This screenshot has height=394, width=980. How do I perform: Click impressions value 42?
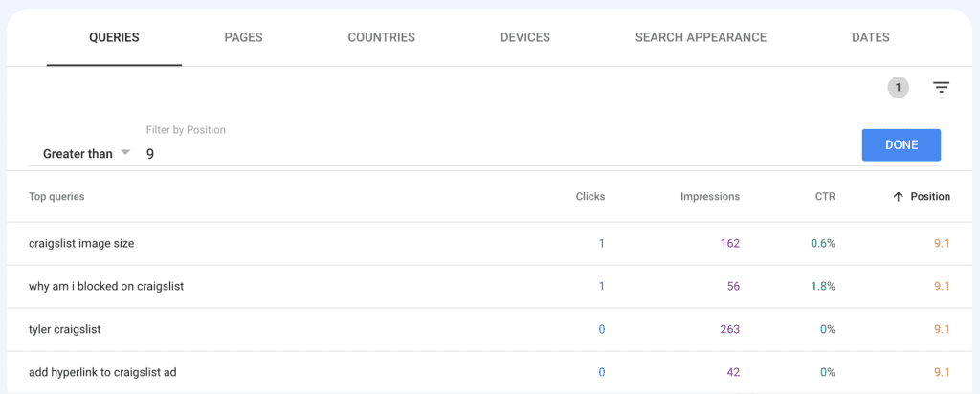(x=733, y=372)
